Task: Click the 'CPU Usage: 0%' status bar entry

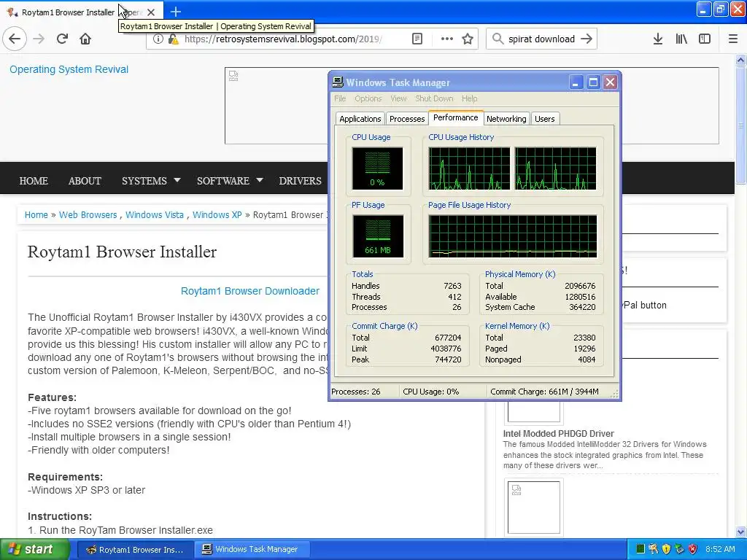Action: click(430, 392)
